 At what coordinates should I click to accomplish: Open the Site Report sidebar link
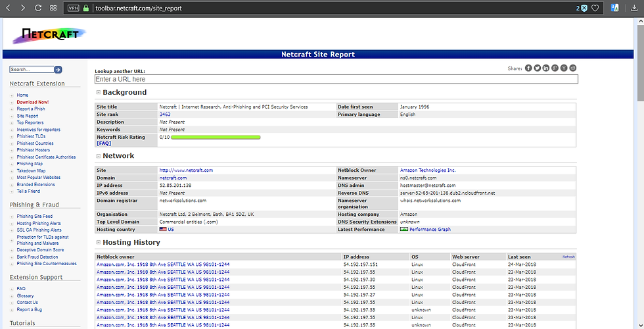pos(28,116)
